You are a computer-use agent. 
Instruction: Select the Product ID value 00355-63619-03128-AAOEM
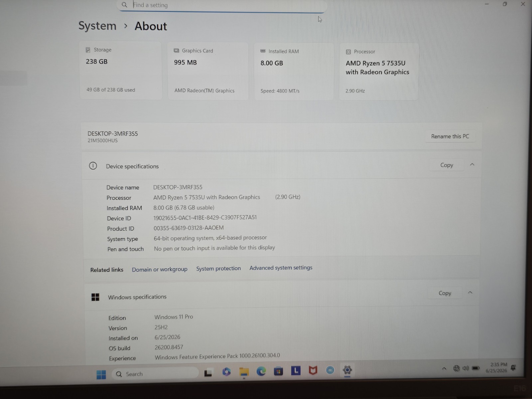[189, 228]
